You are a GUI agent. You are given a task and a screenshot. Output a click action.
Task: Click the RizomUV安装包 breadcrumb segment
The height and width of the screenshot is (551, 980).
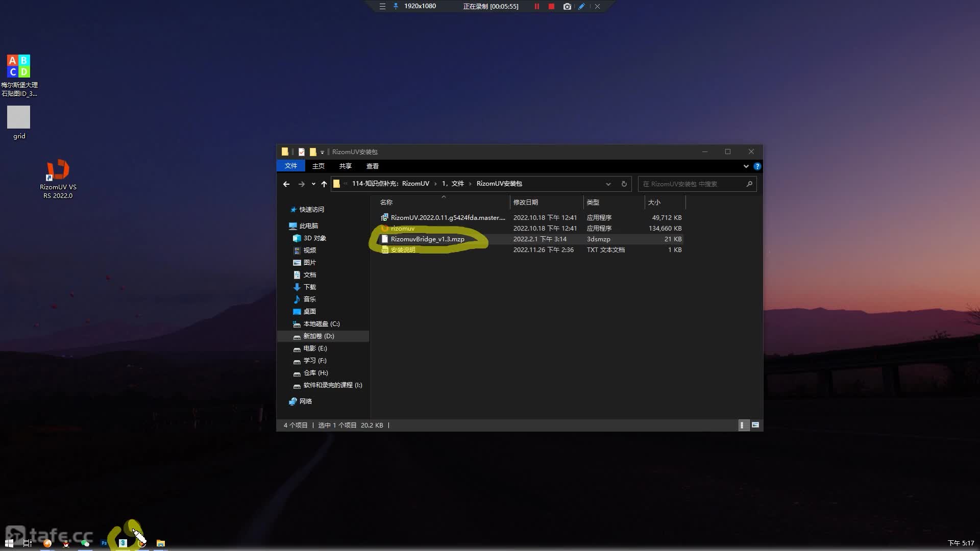(499, 184)
